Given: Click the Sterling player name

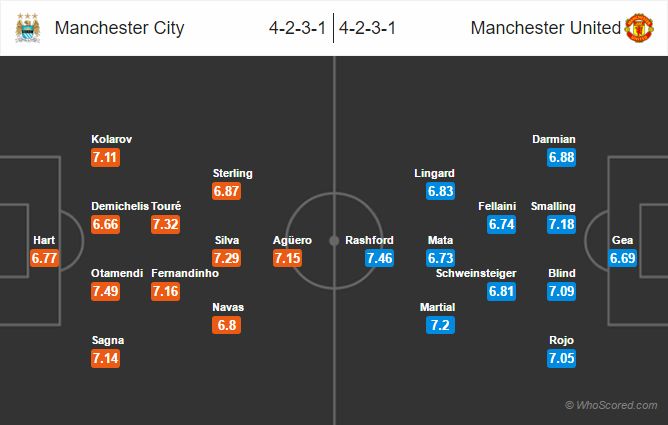Looking at the screenshot, I should click(233, 173).
